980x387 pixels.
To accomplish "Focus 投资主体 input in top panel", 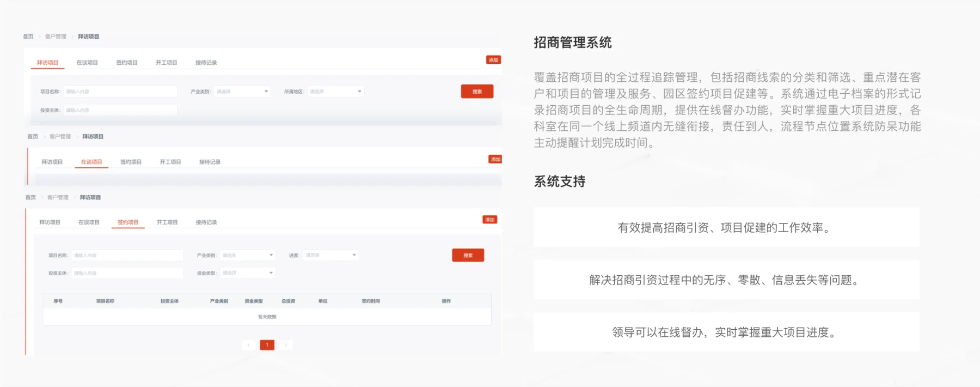I will tap(120, 110).
